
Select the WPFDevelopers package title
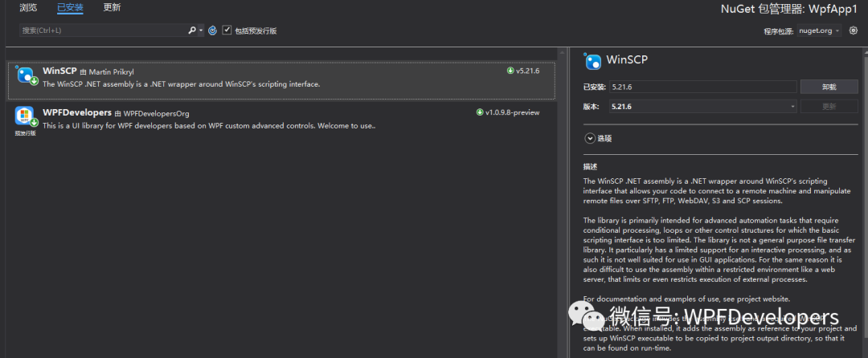pyautogui.click(x=77, y=112)
